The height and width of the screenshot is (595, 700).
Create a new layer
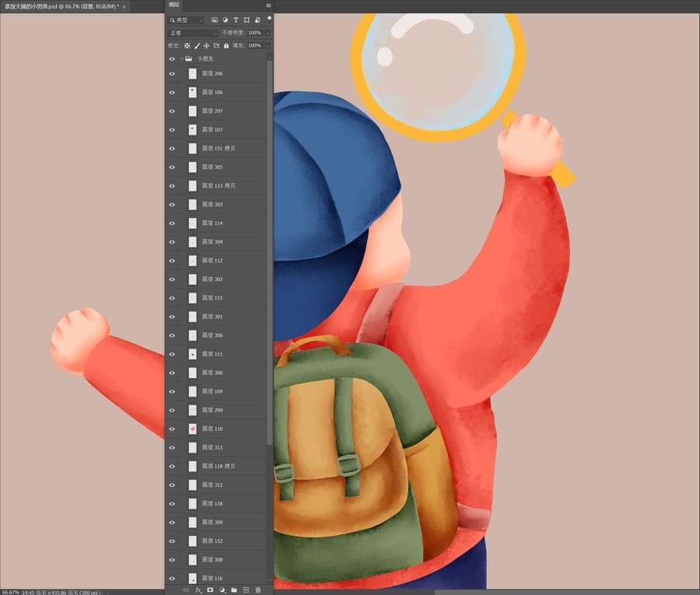pyautogui.click(x=246, y=590)
